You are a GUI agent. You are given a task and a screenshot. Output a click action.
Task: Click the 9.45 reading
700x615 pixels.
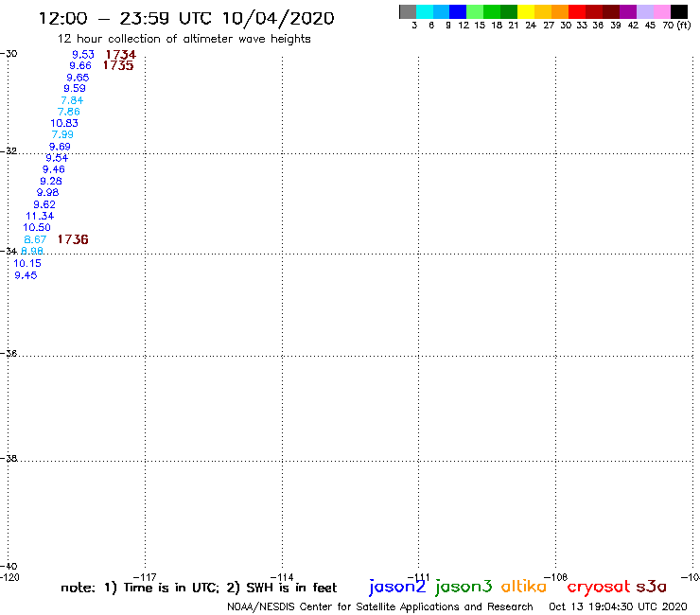coord(26,275)
